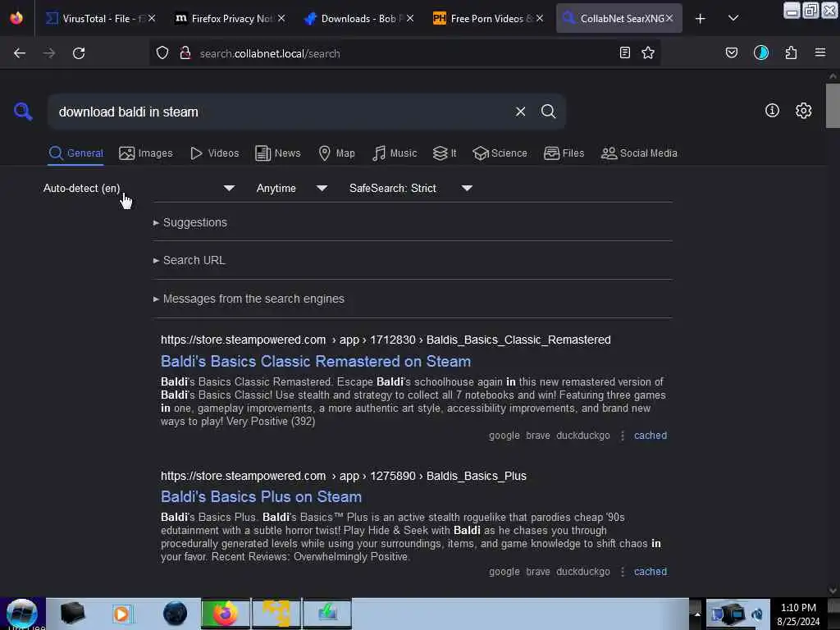The height and width of the screenshot is (630, 840).
Task: Switch to the Videos category
Action: point(214,153)
